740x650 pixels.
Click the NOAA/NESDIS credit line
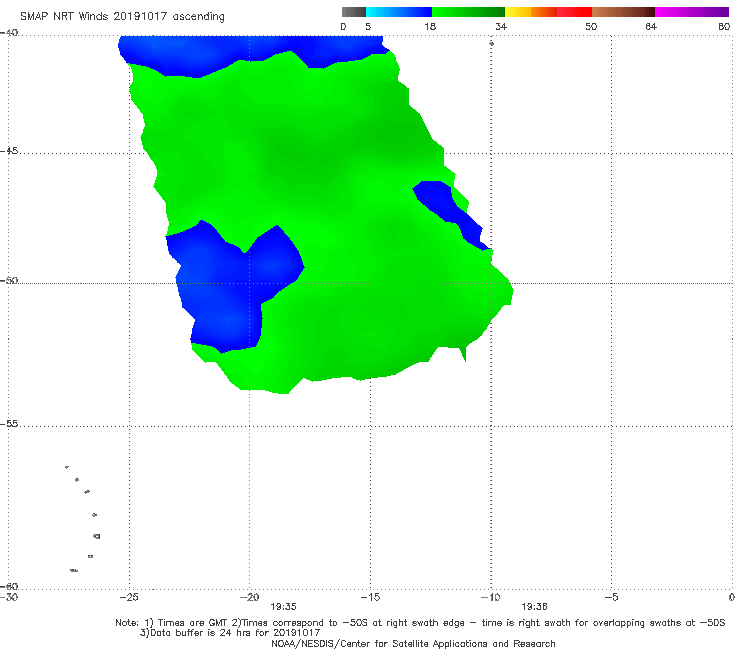(x=413, y=643)
